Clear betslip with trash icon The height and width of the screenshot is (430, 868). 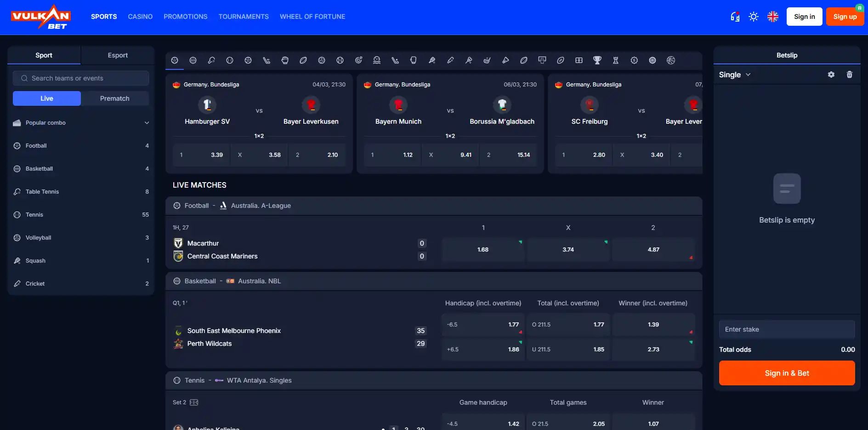[850, 75]
